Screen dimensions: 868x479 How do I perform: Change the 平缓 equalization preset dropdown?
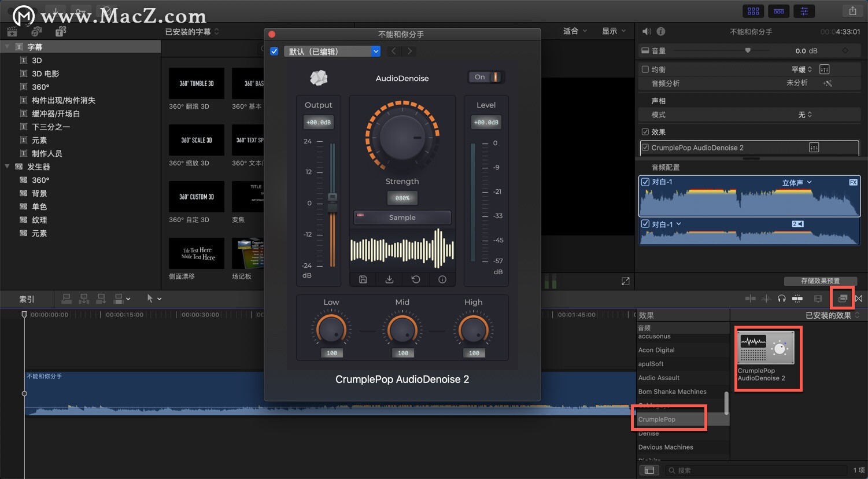click(801, 69)
